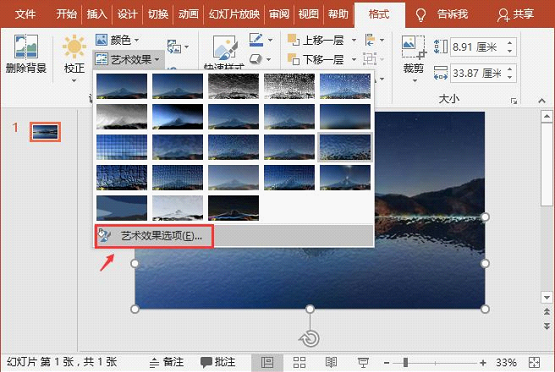Click Bring Forward (上移一层)
This screenshot has height=372, width=555.
point(316,40)
